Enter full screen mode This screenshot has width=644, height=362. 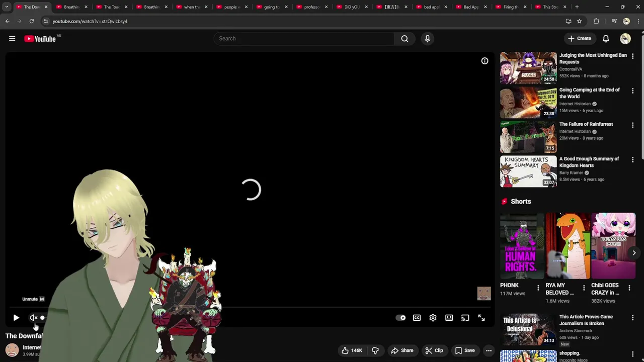tap(481, 318)
